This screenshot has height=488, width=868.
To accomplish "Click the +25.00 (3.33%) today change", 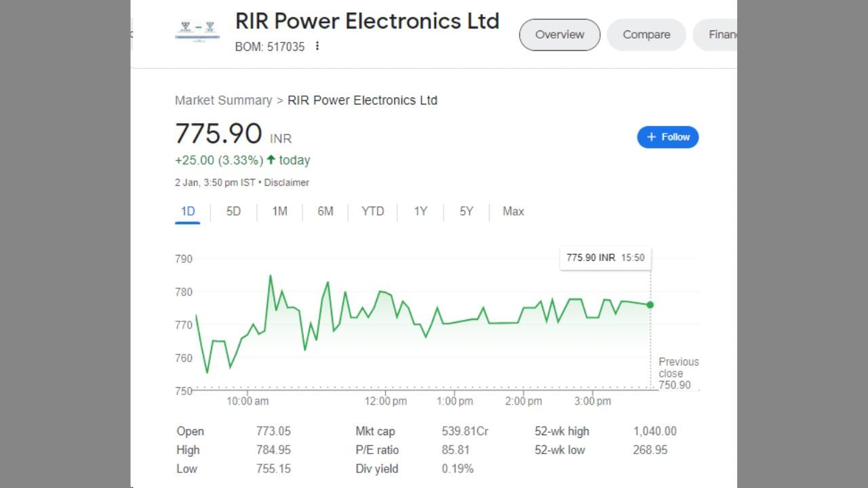I will (x=242, y=161).
